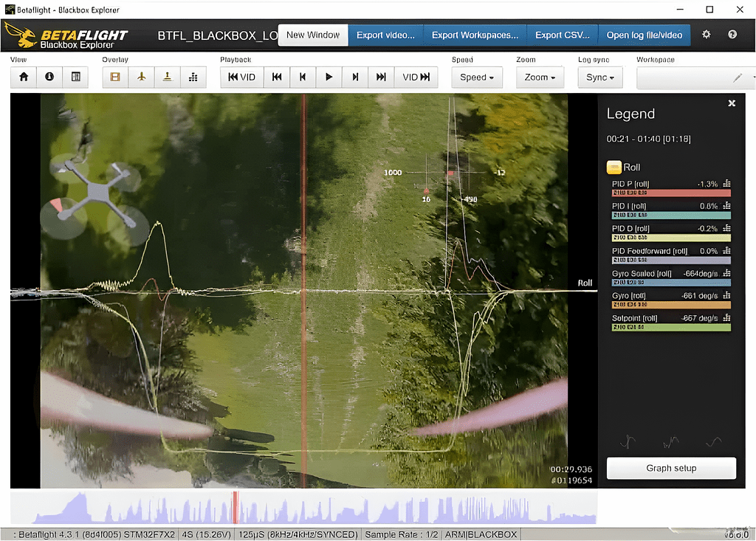Open analyser icon for PID P [roll]
The height and width of the screenshot is (541, 756).
click(726, 184)
